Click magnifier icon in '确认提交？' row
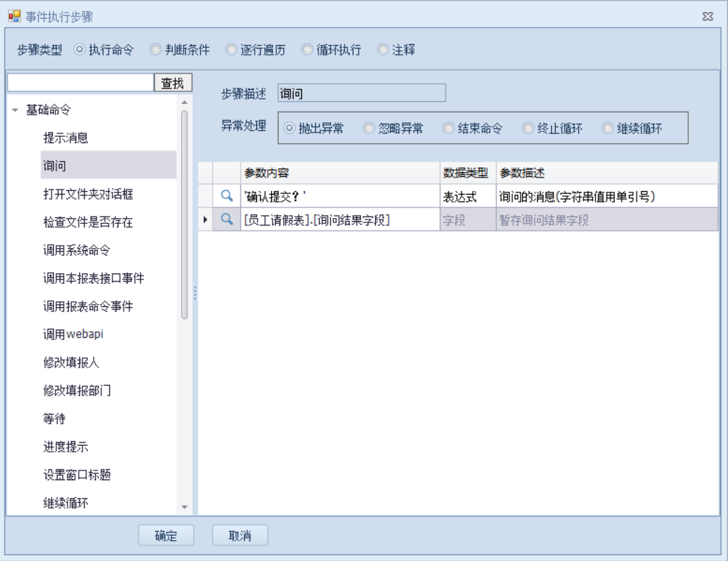Screen dimensions: 728x561 click(x=227, y=196)
